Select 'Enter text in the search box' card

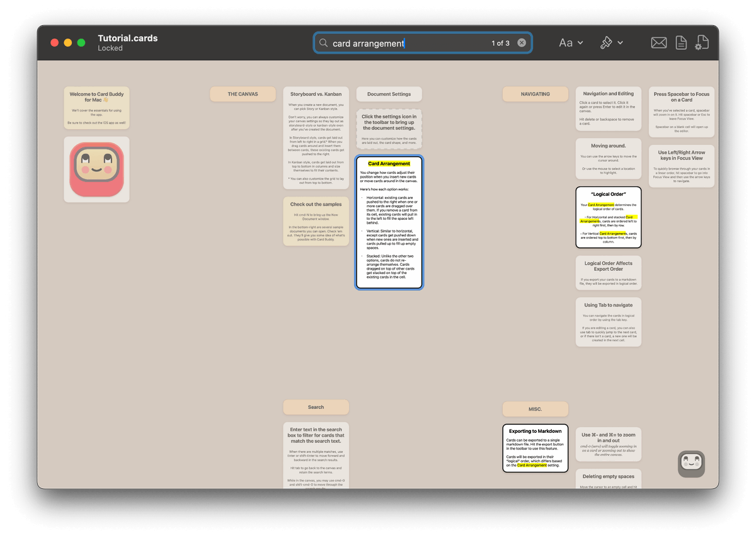coord(316,455)
